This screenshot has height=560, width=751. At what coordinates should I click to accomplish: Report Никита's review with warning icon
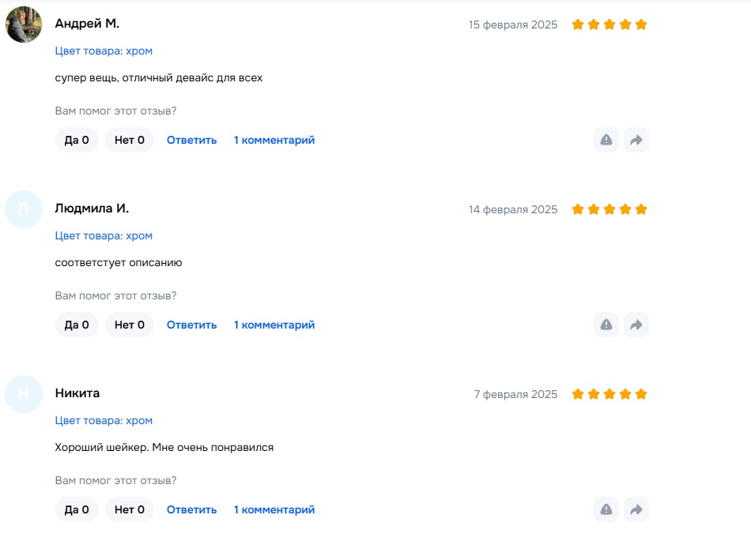[x=606, y=509]
